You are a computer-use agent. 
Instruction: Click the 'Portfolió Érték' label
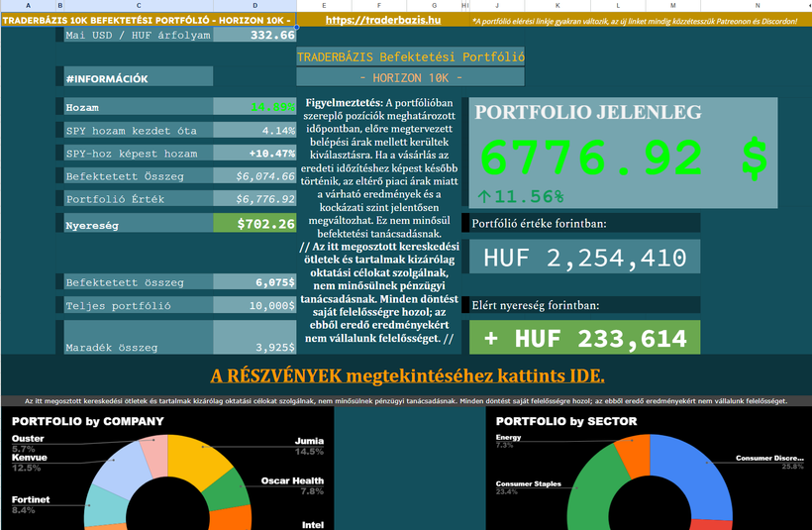[139, 198]
